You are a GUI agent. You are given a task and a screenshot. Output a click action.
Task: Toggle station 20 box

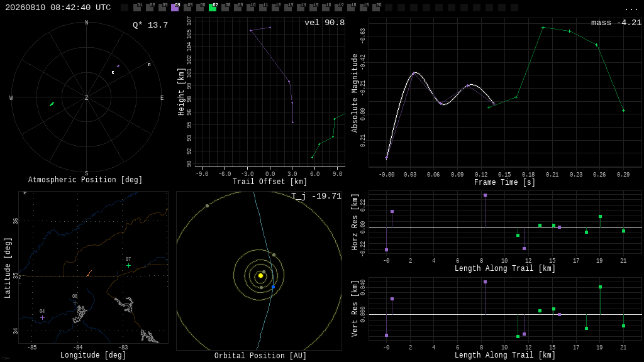pos(375,8)
